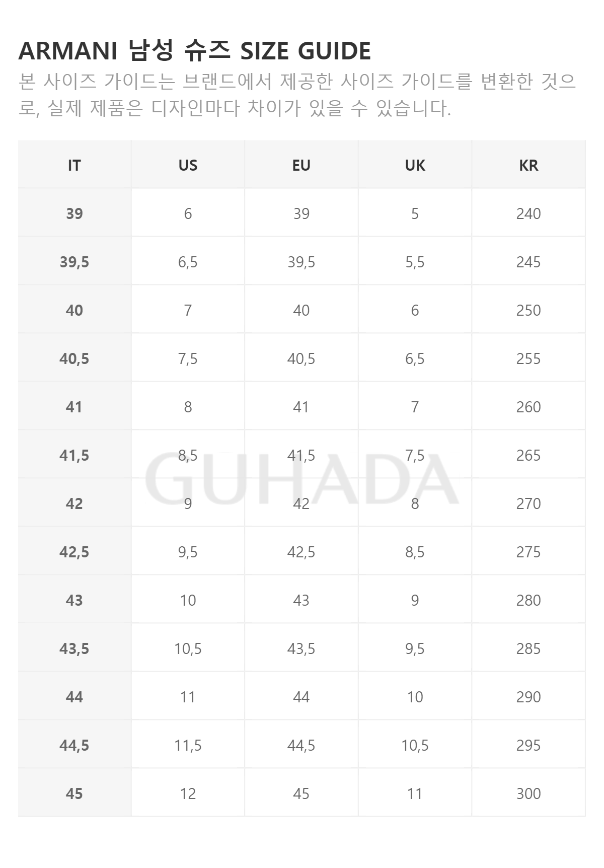Click the IT column header
Screen dimensions: 604x868
[74, 165]
